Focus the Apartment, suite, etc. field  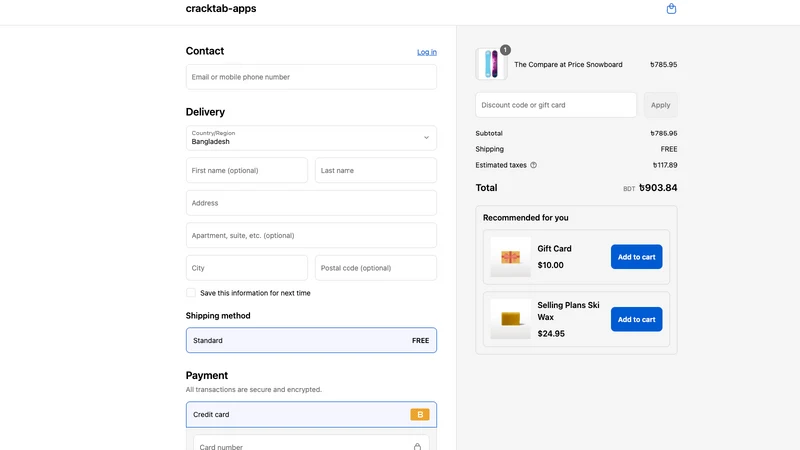[311, 236]
